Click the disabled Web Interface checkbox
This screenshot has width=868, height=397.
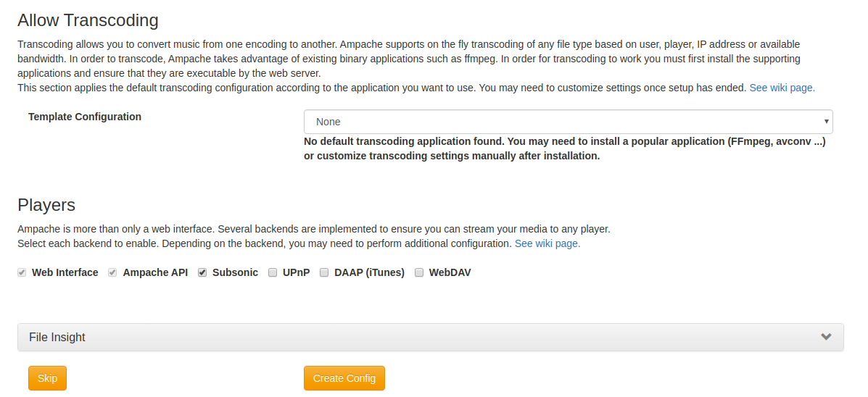(x=22, y=272)
